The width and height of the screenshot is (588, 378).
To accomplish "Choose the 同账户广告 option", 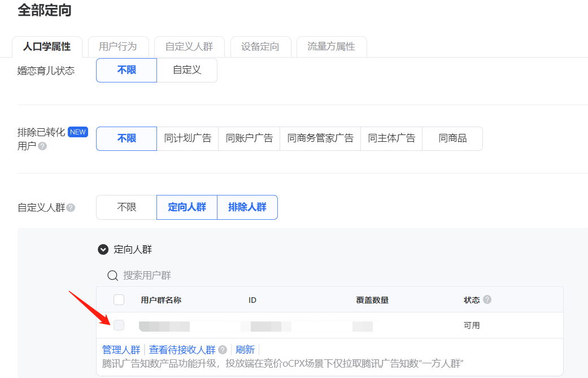I will point(249,139).
